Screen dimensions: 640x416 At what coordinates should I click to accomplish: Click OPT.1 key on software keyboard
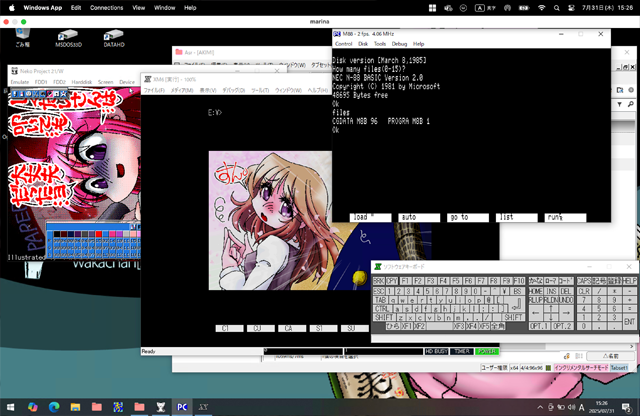(x=540, y=326)
